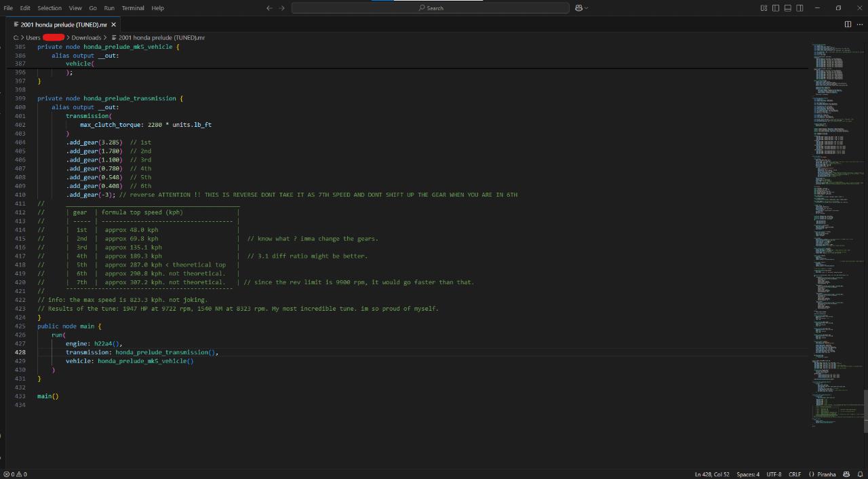Image resolution: width=868 pixels, height=479 pixels.
Task: Go back with the left arrow
Action: 269,8
